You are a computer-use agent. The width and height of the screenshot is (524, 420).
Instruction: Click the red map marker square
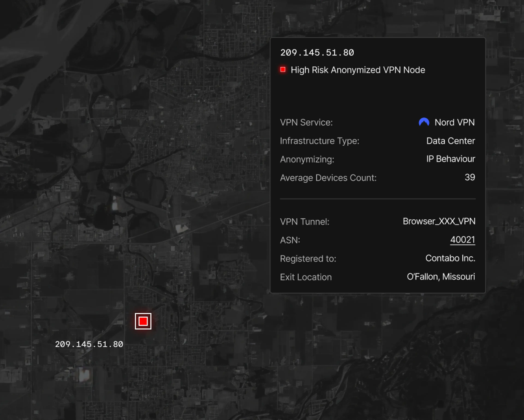pos(143,321)
